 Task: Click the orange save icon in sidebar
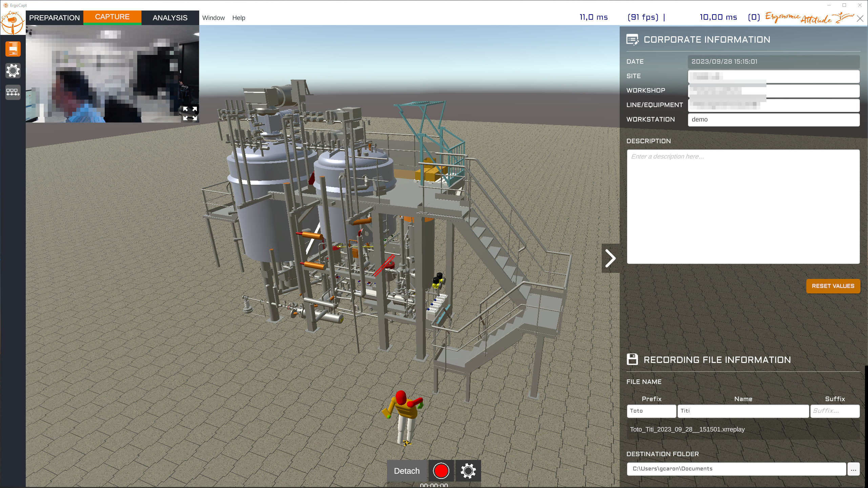13,49
